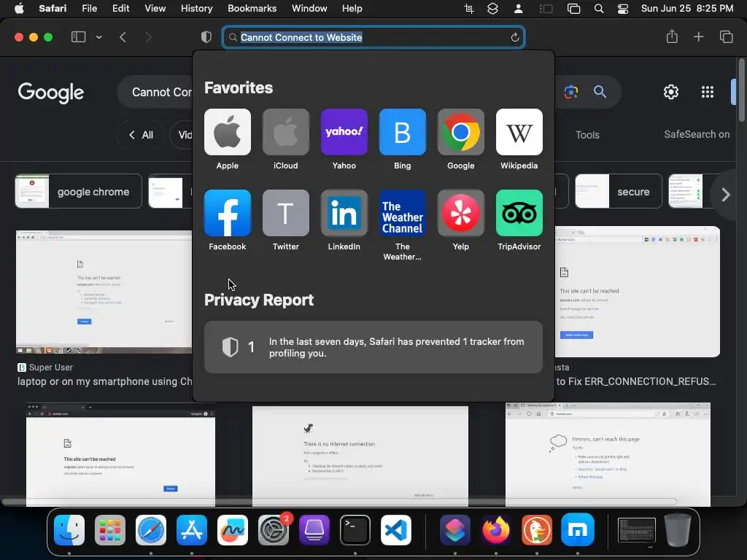Open the File menu
This screenshot has width=747, height=560.
pyautogui.click(x=89, y=9)
